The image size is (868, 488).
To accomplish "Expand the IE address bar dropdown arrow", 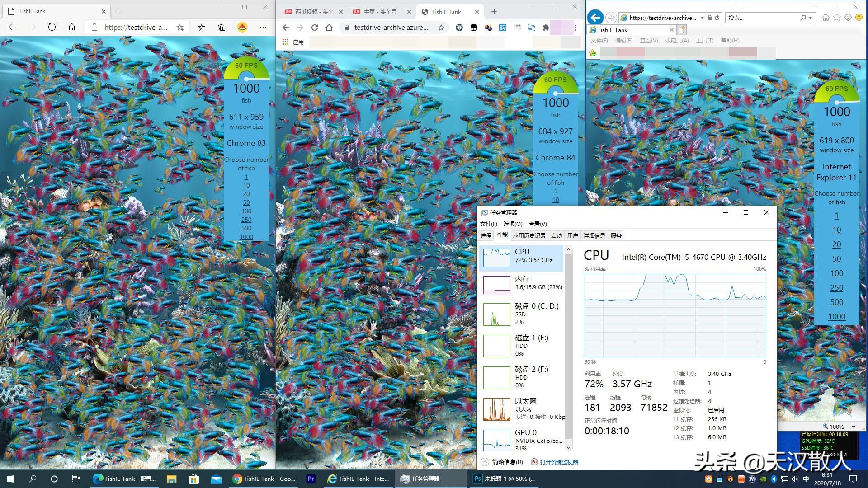I will click(x=702, y=18).
